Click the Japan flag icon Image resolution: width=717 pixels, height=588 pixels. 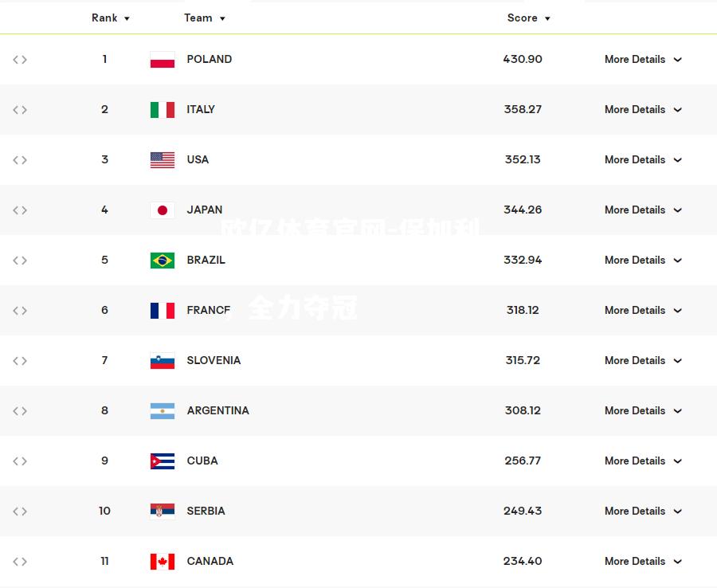click(163, 210)
